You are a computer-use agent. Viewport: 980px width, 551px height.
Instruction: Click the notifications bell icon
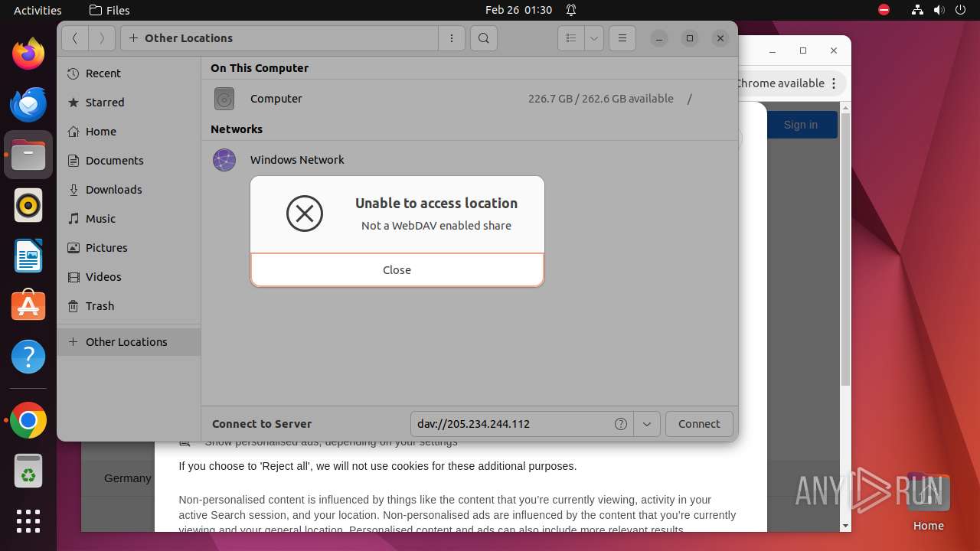pos(571,10)
